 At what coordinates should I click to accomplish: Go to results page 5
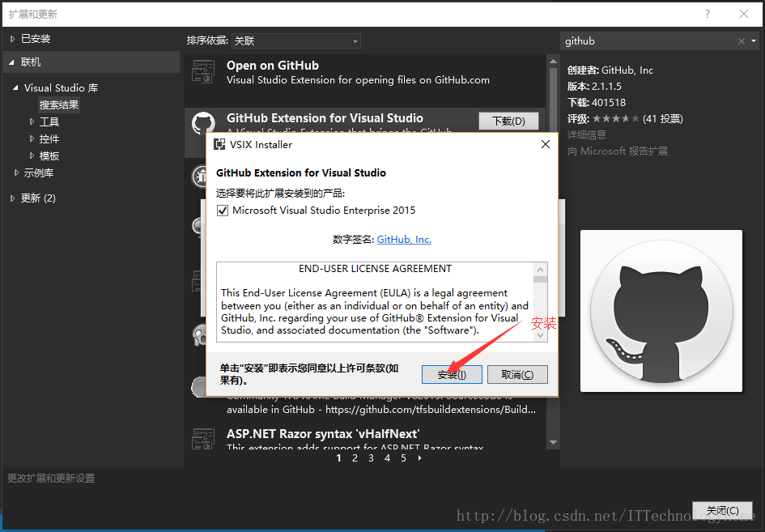[403, 458]
